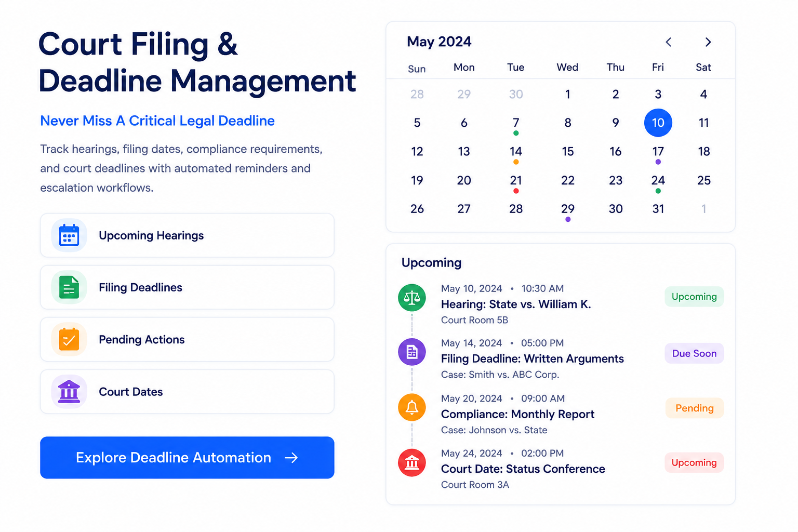Select May 7 with green dot
798x532 pixels.
[x=516, y=123]
